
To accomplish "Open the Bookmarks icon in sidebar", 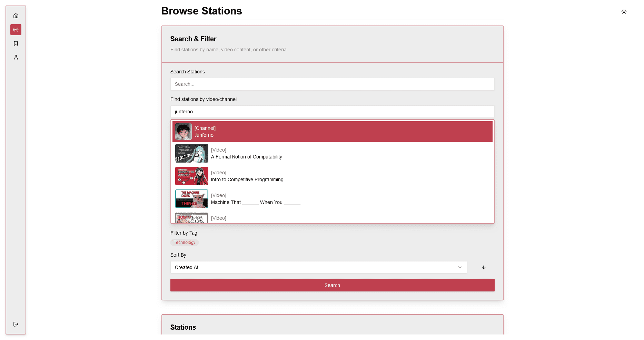I will [x=16, y=43].
